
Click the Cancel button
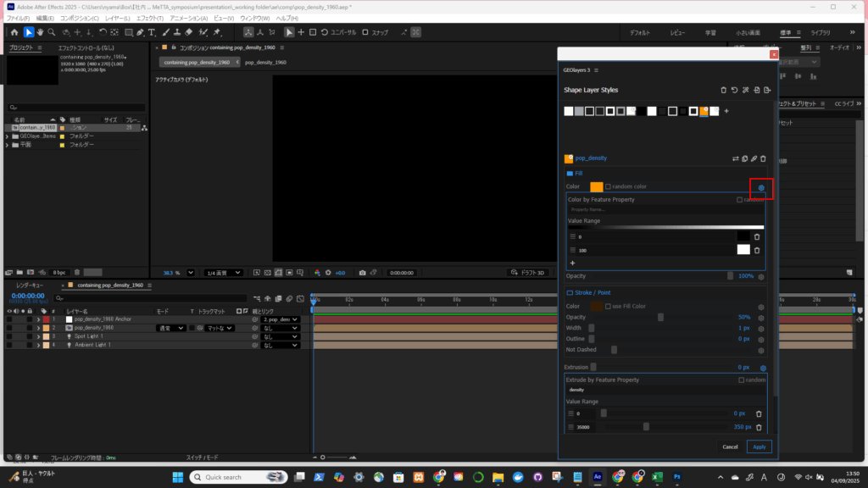tap(730, 446)
